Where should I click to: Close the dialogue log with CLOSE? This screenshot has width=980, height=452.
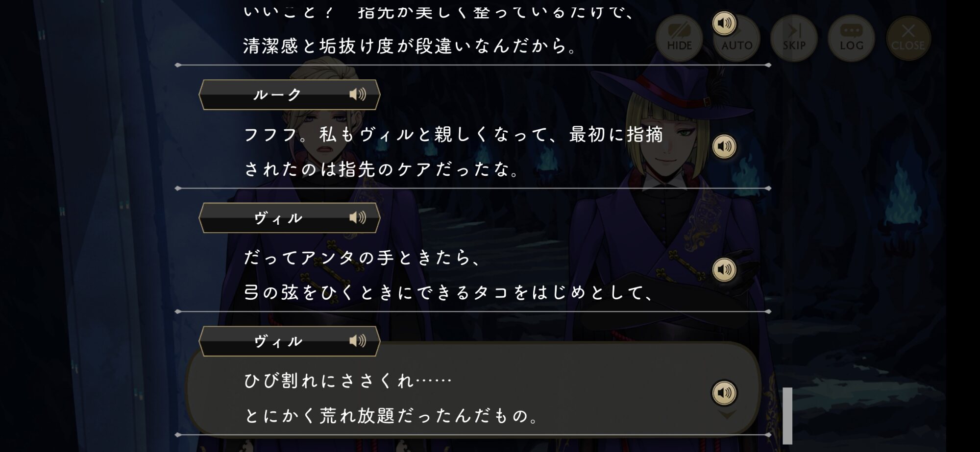point(908,38)
